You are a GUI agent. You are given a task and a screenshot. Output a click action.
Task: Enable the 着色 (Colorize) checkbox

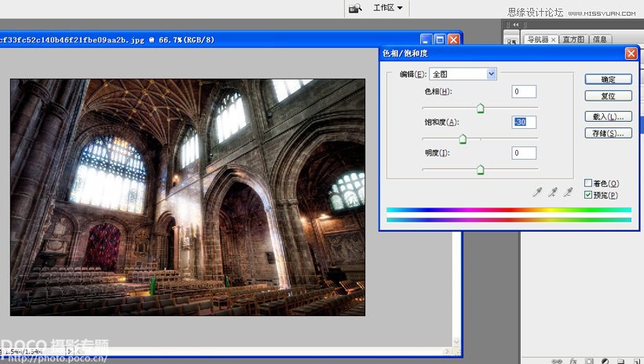588,183
